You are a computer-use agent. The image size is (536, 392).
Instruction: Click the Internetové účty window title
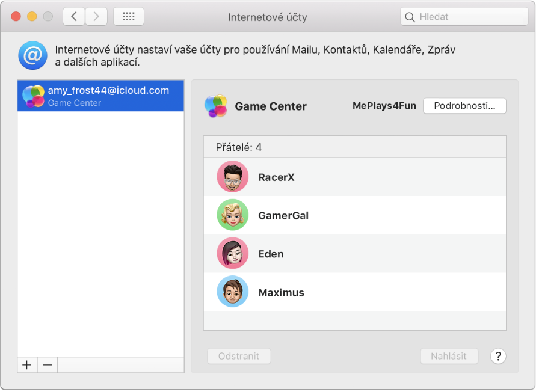tap(268, 17)
